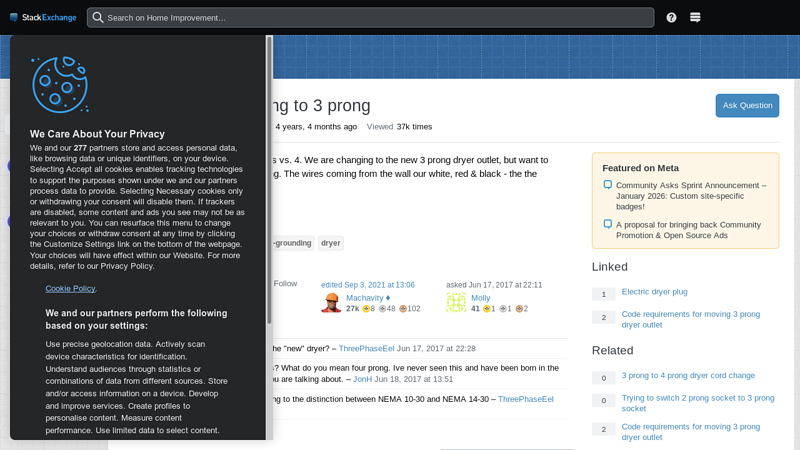Open Machavity's profile name link
This screenshot has height=450, width=800.
(x=365, y=298)
